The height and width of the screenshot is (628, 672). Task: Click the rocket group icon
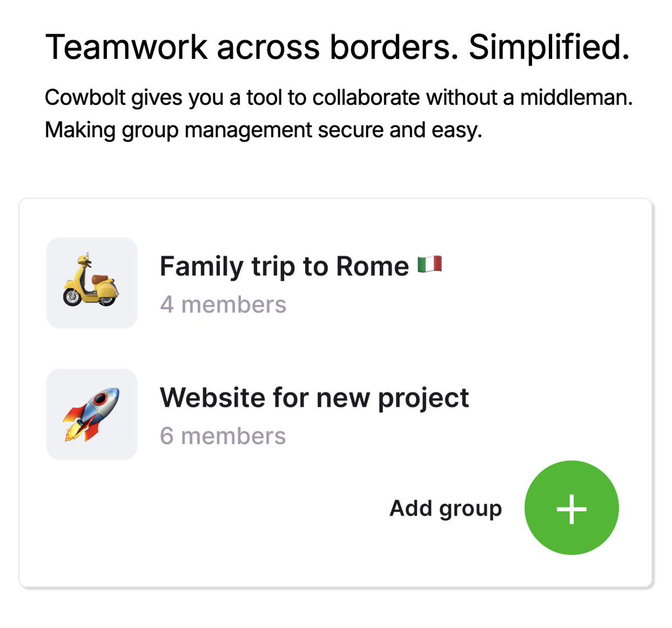pyautogui.click(x=92, y=415)
